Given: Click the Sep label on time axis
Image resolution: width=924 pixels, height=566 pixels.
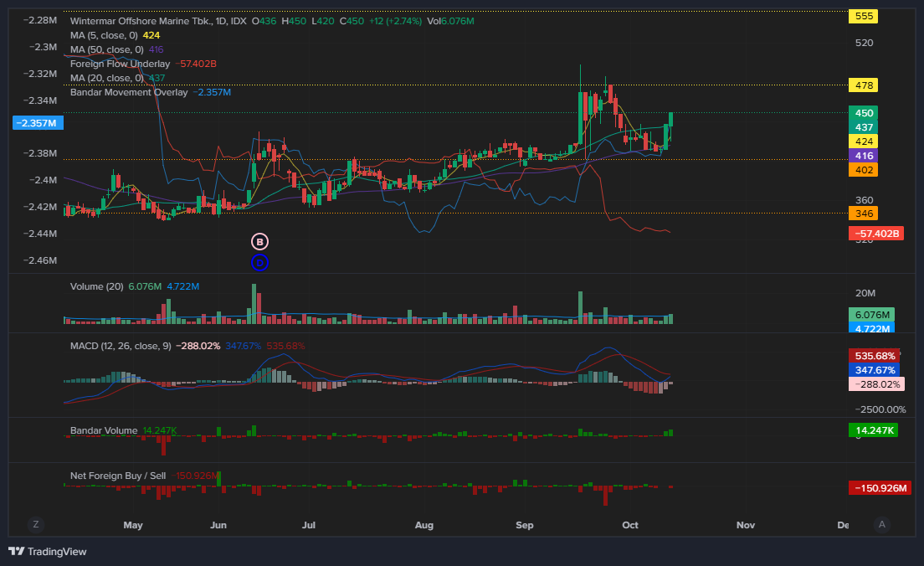Looking at the screenshot, I should click(x=525, y=525).
